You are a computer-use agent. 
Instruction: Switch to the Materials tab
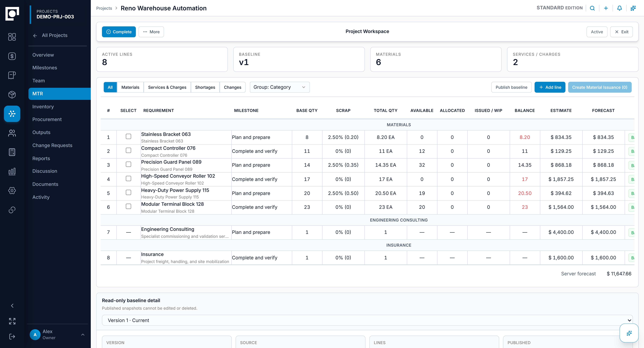tap(130, 87)
